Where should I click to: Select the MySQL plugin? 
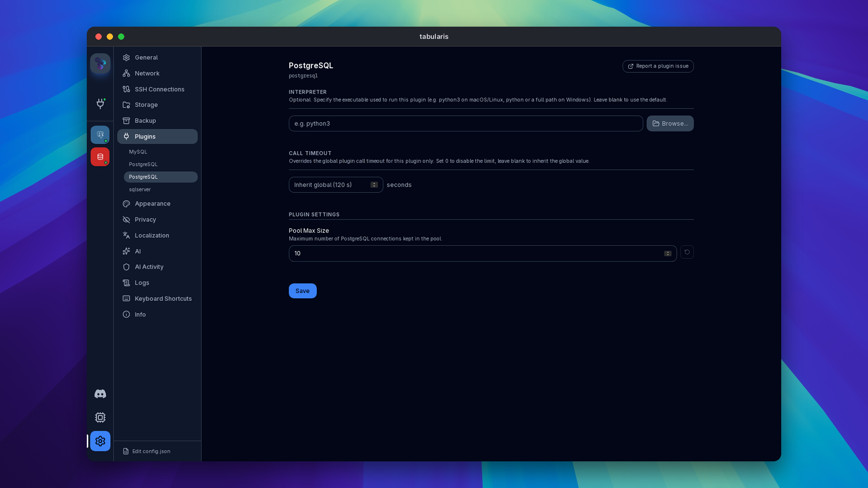tap(160, 152)
